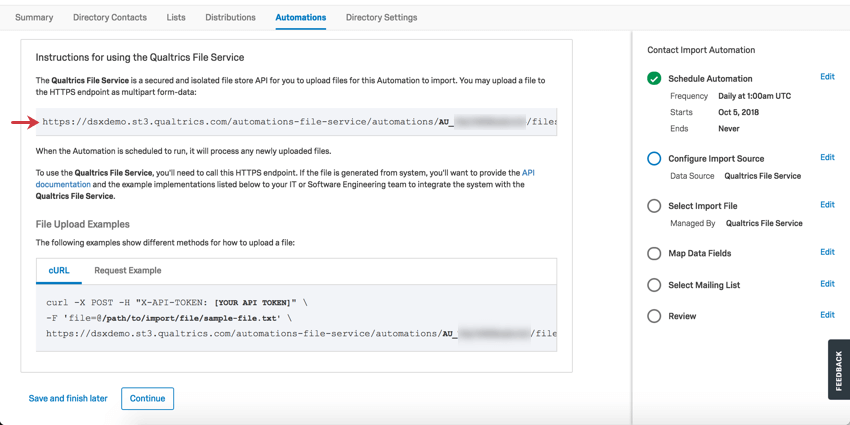The height and width of the screenshot is (425, 850).
Task: Click the green Schedule Automation checkmark icon
Action: 654,79
